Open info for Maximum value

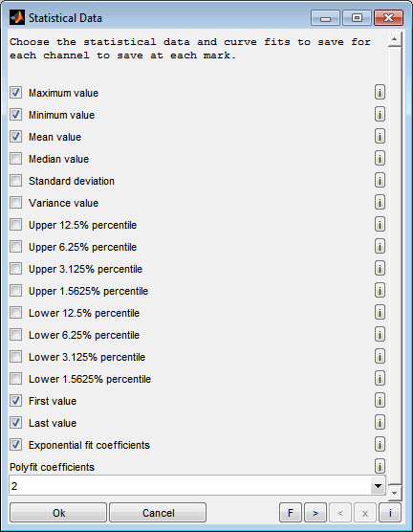[x=380, y=92]
